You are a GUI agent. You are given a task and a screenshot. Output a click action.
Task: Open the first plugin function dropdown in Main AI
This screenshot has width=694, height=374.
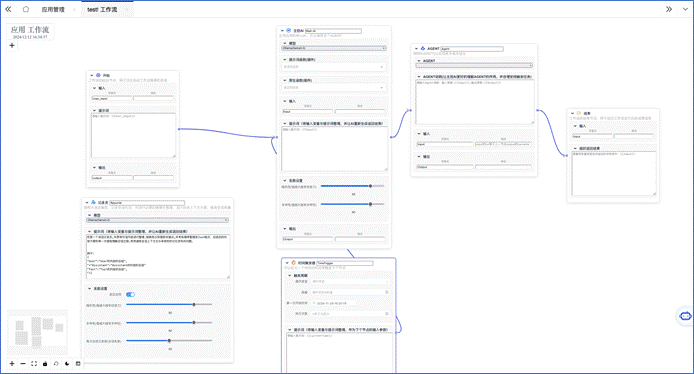[x=333, y=67]
